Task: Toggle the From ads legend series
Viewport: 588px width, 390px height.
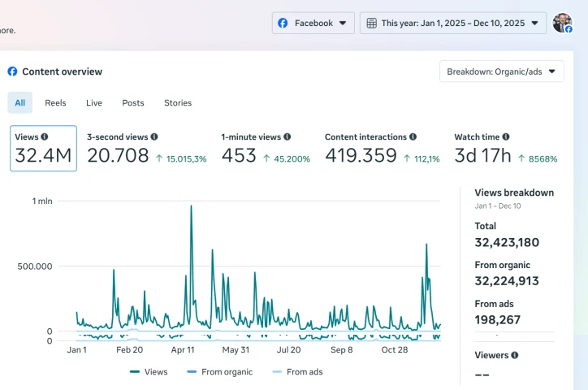Action: pos(296,372)
